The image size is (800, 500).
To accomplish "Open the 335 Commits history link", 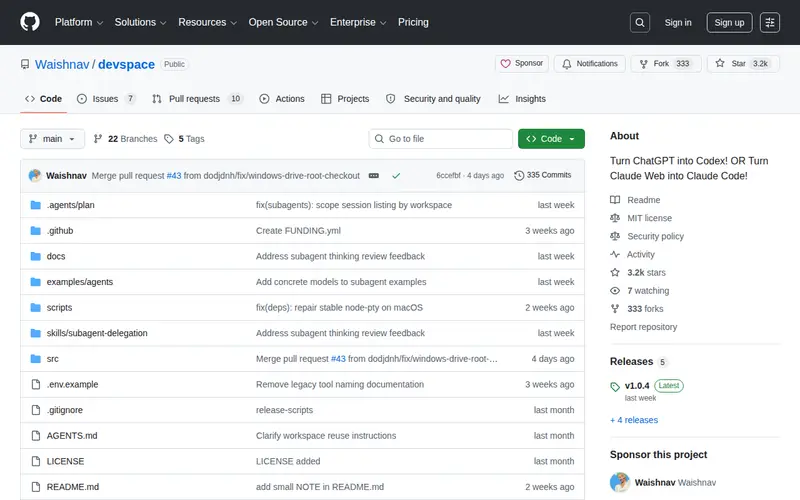I will click(542, 175).
